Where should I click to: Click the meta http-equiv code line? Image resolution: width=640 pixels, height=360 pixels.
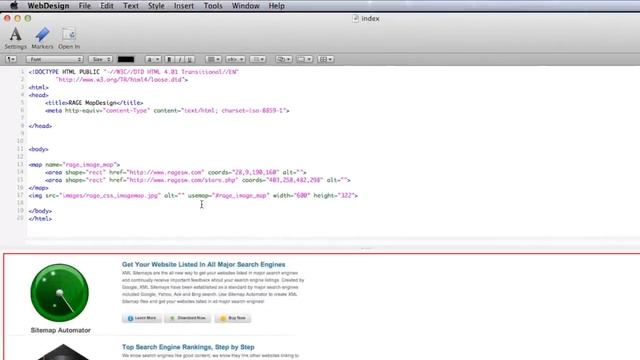point(167,111)
